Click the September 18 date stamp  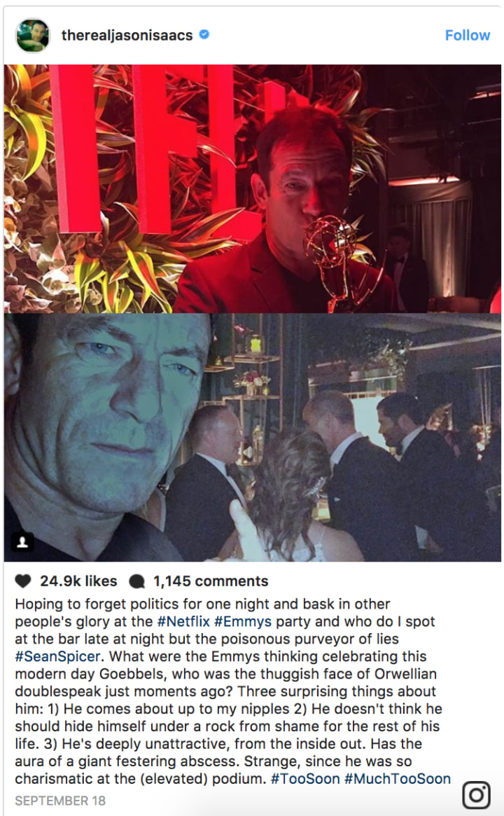(x=60, y=801)
